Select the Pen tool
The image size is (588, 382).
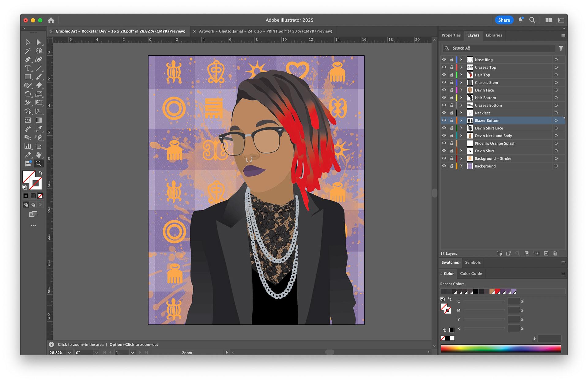click(x=28, y=60)
